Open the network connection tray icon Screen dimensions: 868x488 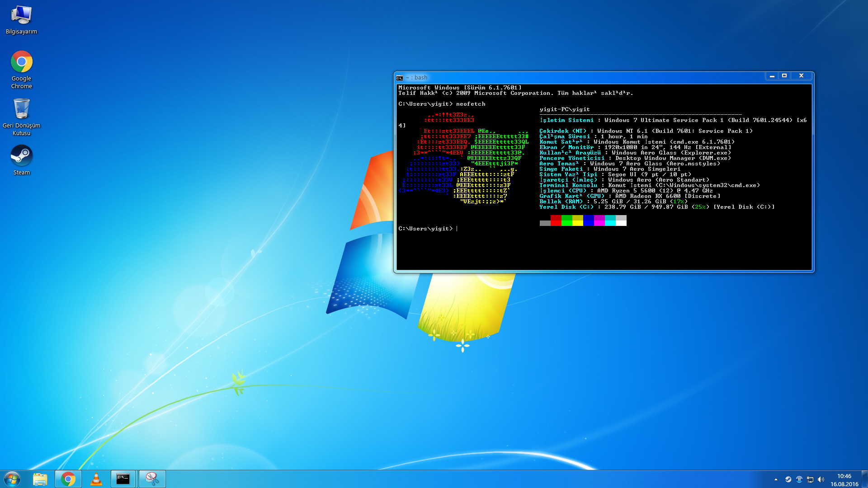810,479
